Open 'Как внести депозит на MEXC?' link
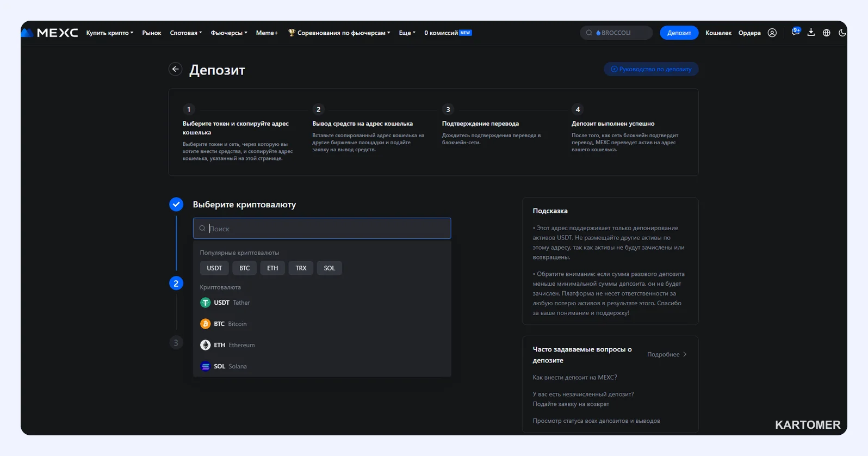This screenshot has height=456, width=868. [x=575, y=377]
